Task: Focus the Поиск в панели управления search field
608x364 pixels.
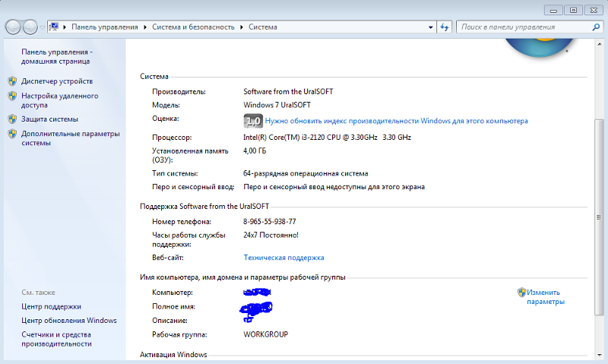Action: coord(524,27)
